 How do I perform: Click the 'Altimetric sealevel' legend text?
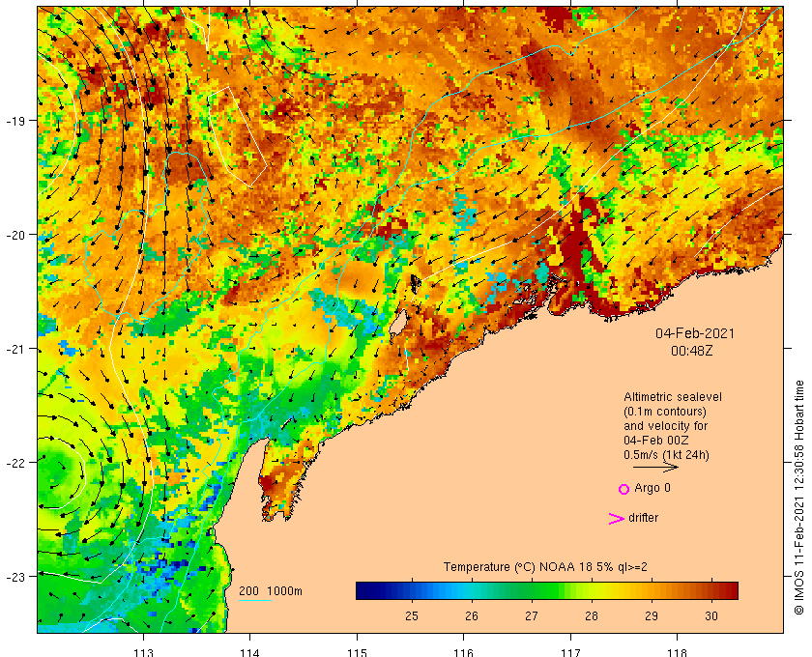point(672,397)
